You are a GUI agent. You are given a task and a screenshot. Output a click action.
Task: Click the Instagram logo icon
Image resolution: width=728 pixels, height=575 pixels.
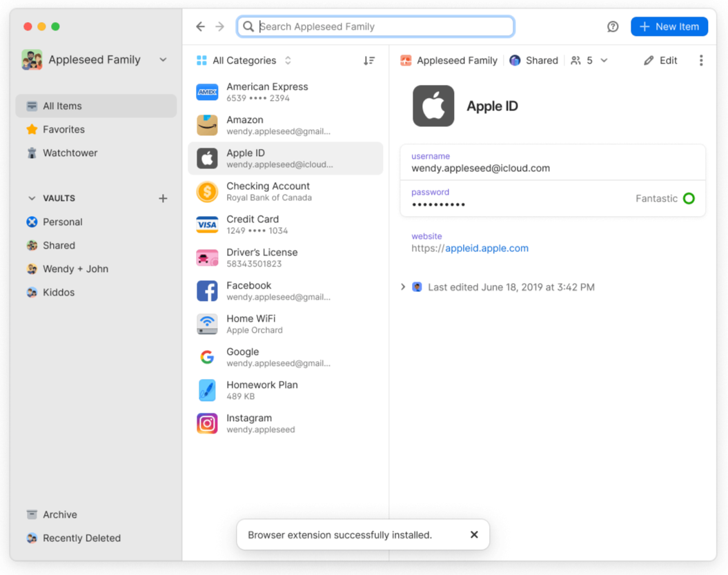207,424
